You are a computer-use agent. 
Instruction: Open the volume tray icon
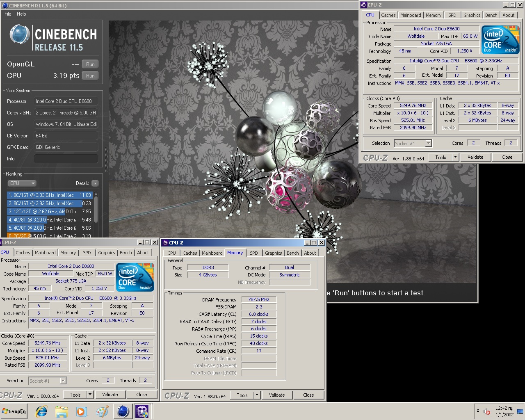(487, 411)
